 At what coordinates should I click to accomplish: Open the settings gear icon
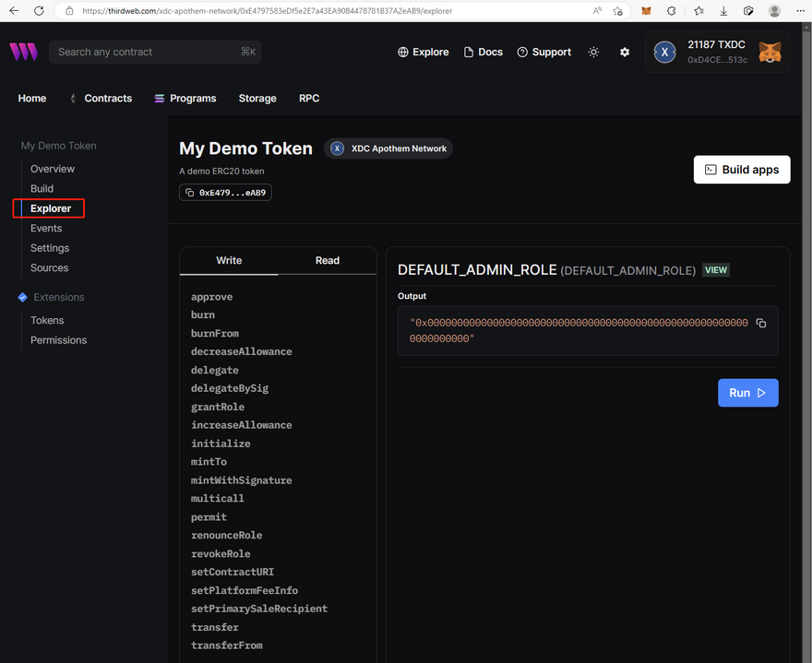[x=625, y=53]
